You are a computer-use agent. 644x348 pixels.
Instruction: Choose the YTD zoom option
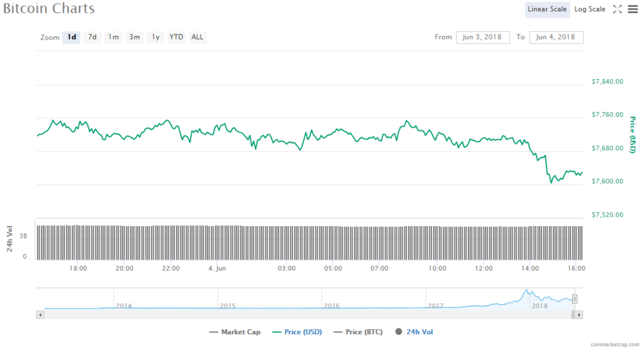coord(176,37)
